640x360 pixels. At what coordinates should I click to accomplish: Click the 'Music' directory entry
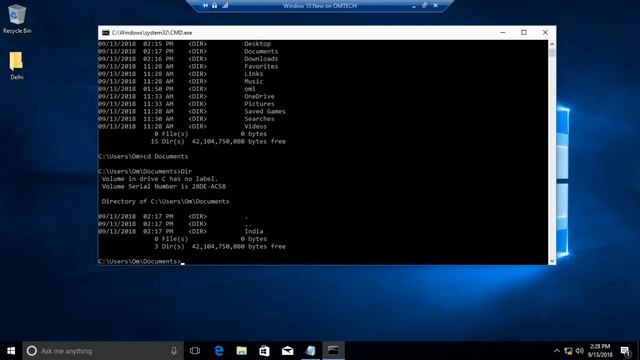point(254,81)
